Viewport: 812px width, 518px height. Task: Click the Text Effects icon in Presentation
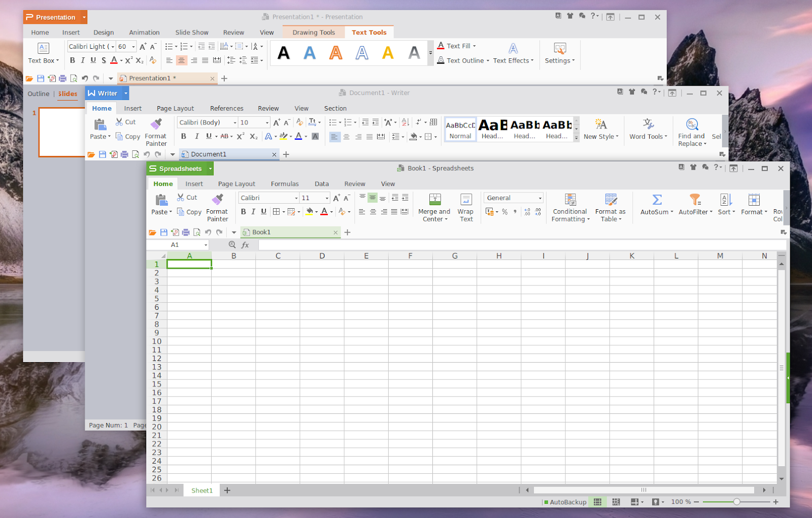[513, 49]
